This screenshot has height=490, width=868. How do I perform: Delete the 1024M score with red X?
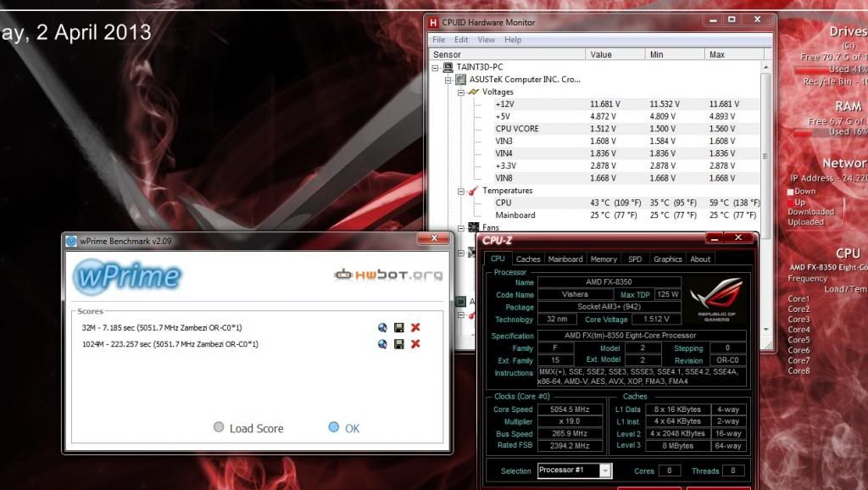pos(415,343)
